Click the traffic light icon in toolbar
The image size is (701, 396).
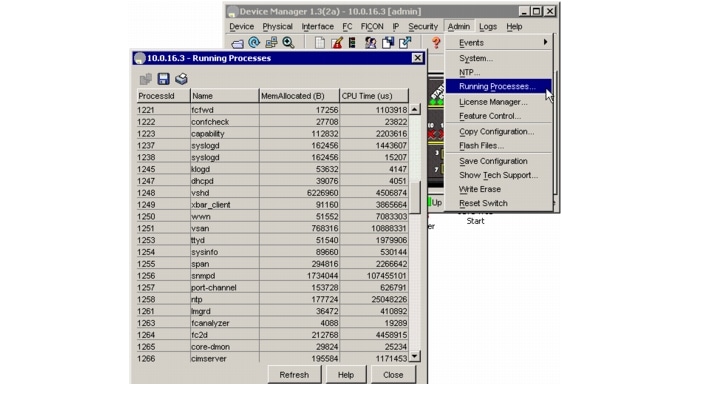coord(352,42)
